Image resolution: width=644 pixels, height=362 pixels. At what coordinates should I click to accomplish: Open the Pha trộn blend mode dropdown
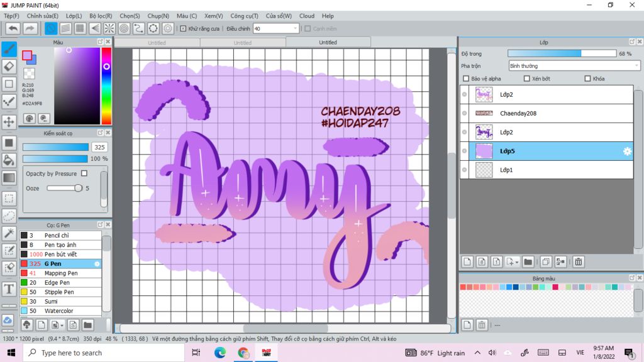click(574, 66)
